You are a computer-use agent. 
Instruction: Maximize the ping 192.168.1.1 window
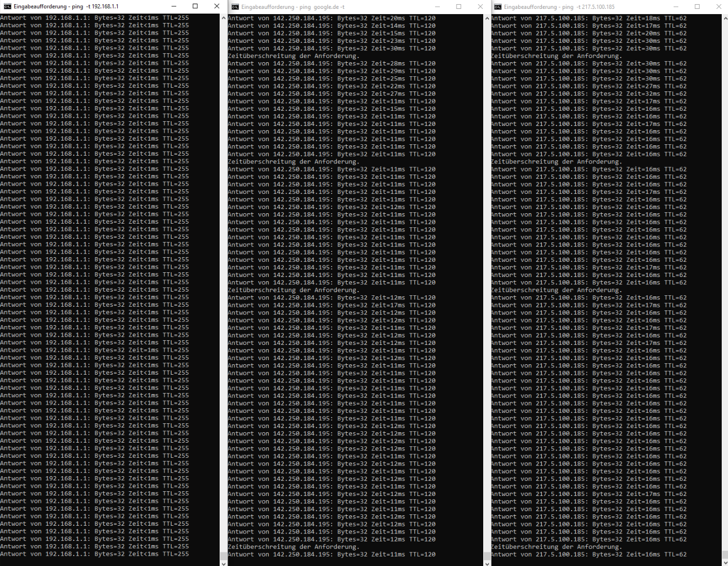click(195, 6)
